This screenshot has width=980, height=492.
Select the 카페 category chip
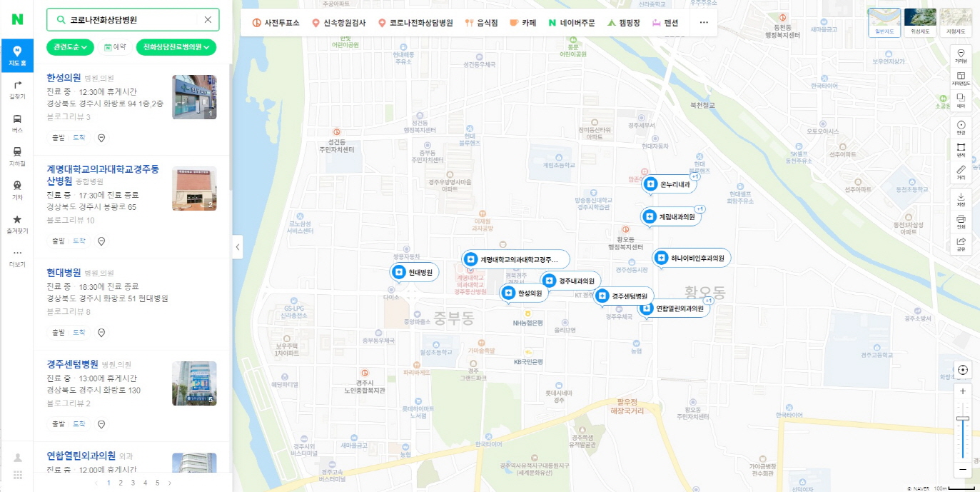pos(523,23)
